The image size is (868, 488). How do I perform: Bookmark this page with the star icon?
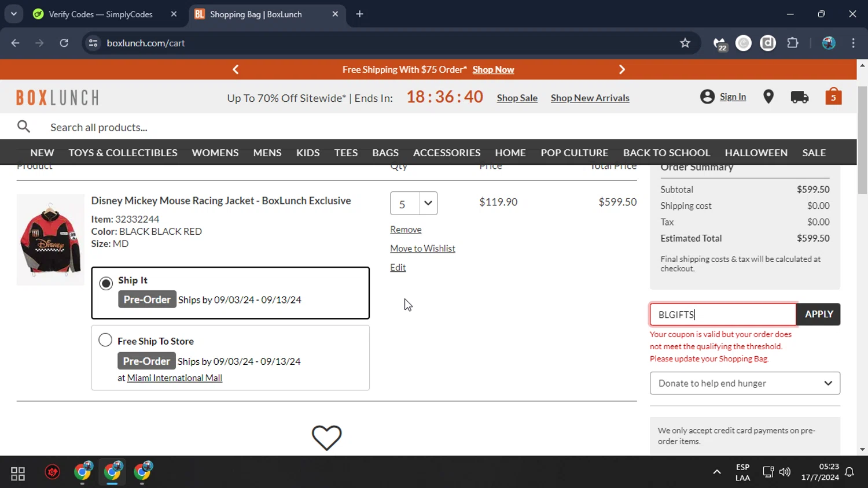tap(685, 43)
